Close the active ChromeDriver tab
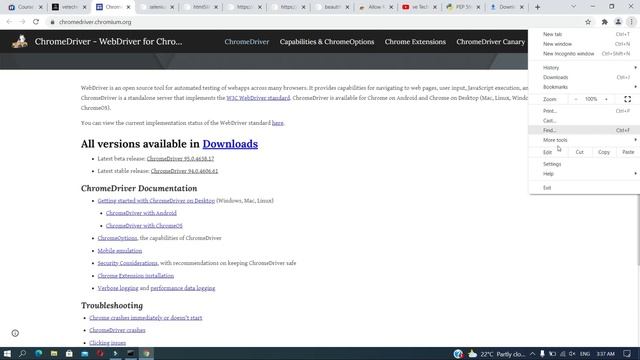Image resolution: width=640 pixels, height=360 pixels. click(128, 7)
